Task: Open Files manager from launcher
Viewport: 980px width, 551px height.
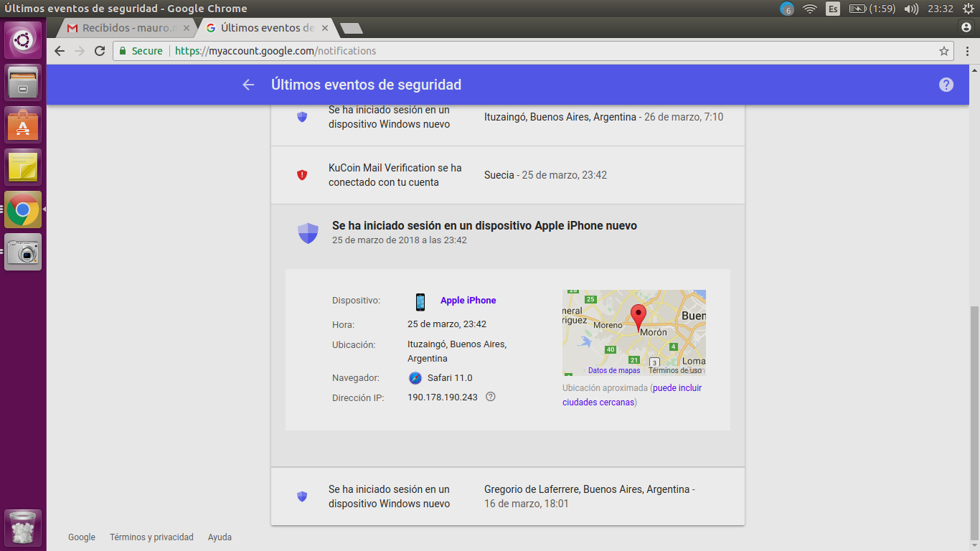Action: tap(23, 82)
